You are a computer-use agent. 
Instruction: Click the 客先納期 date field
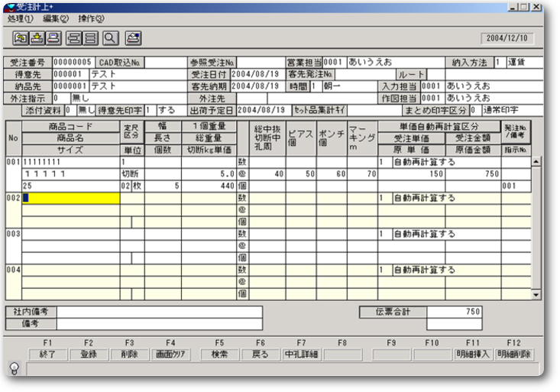click(x=257, y=86)
